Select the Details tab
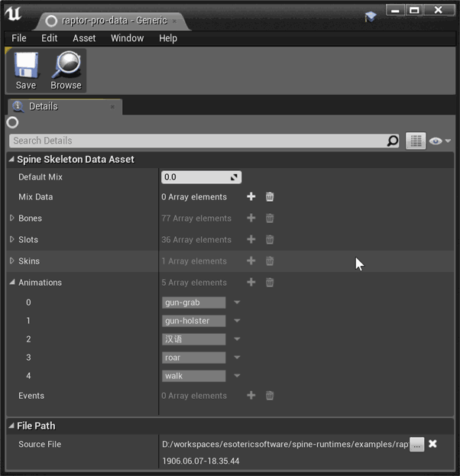The width and height of the screenshot is (460, 476). tap(43, 106)
